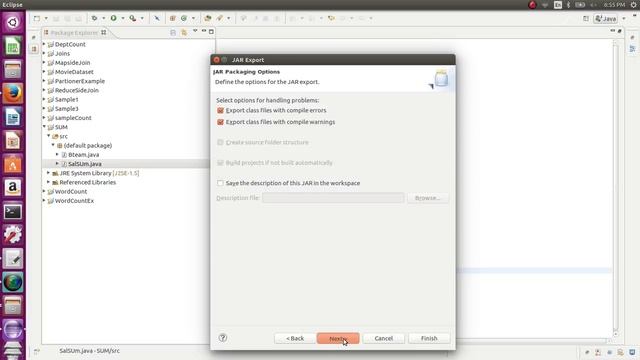This screenshot has height=360, width=640.
Task: Open the Debug dropdown arrow
Action: tap(103, 18)
